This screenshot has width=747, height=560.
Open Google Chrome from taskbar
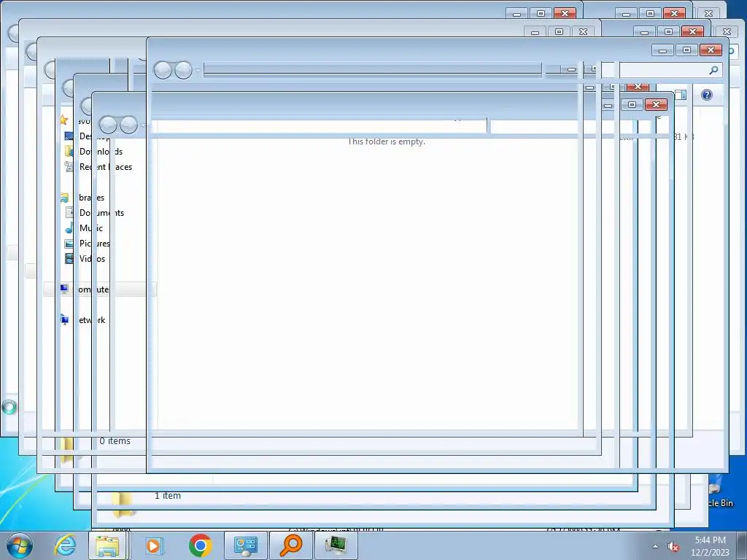point(200,545)
